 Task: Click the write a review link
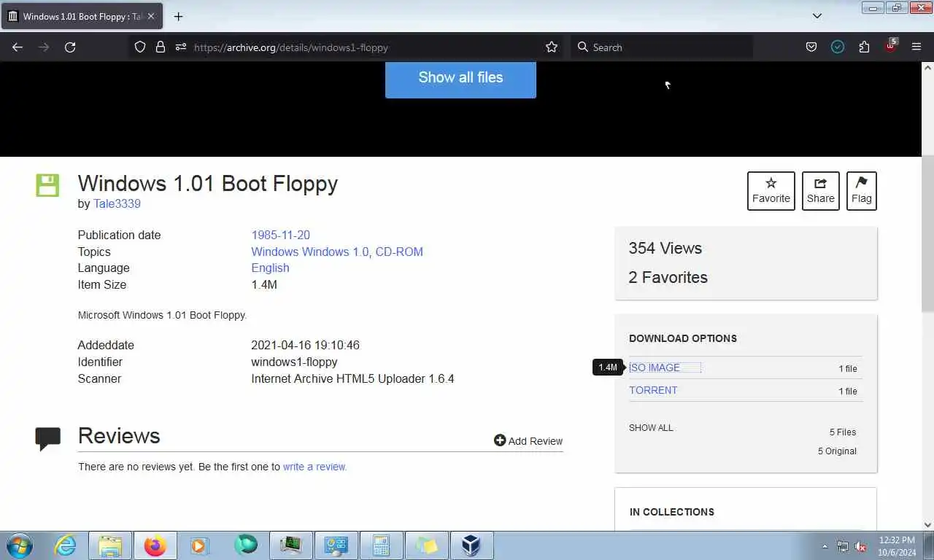314,467
